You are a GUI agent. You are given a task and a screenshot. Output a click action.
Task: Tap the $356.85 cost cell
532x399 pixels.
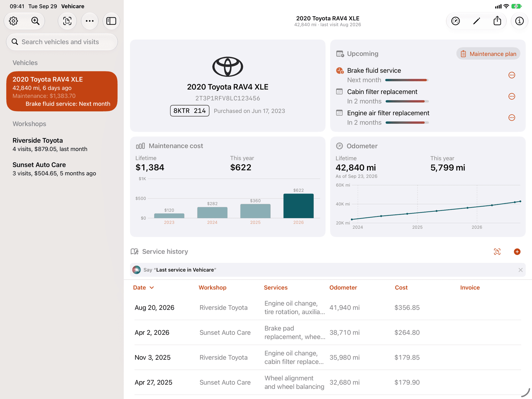407,308
